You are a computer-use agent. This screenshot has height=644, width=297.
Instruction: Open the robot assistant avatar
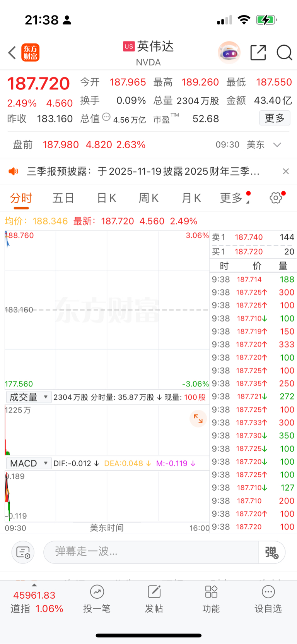coord(229,52)
